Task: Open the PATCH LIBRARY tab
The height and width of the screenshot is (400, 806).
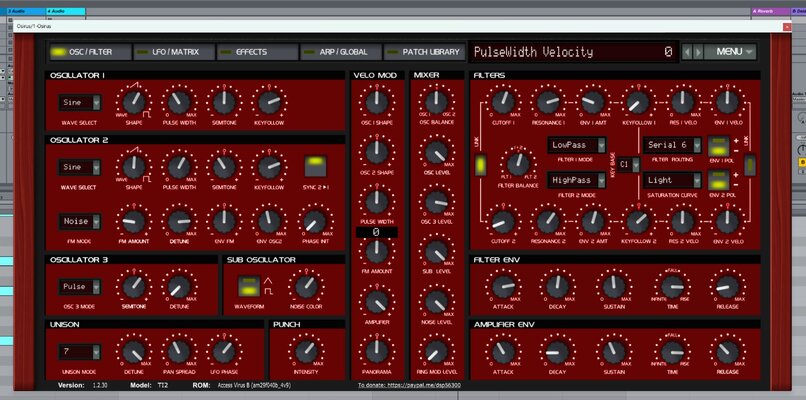Action: click(x=425, y=52)
